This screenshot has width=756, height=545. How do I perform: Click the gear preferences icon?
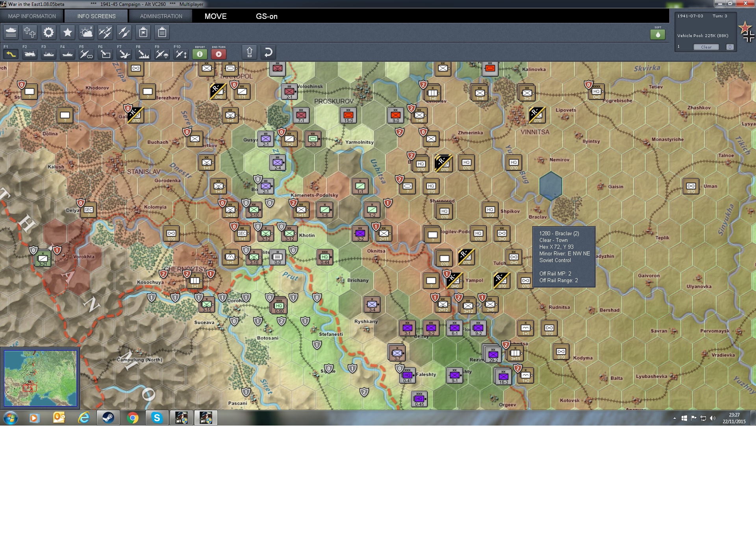pyautogui.click(x=48, y=32)
